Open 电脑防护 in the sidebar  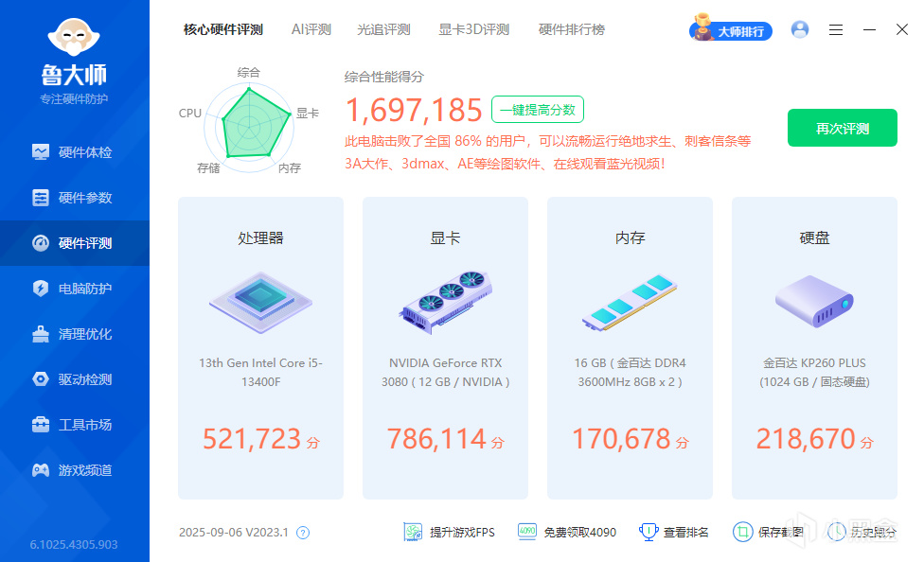[74, 289]
